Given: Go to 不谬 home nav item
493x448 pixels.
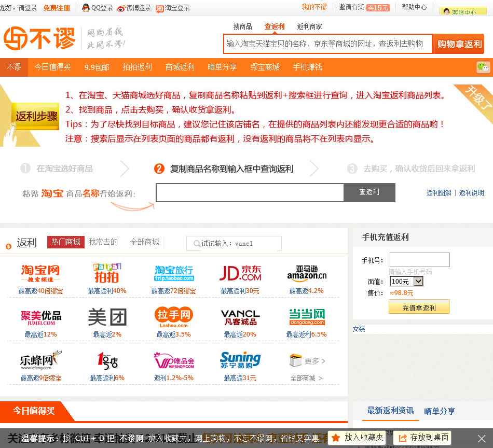Looking at the screenshot, I should (x=14, y=67).
